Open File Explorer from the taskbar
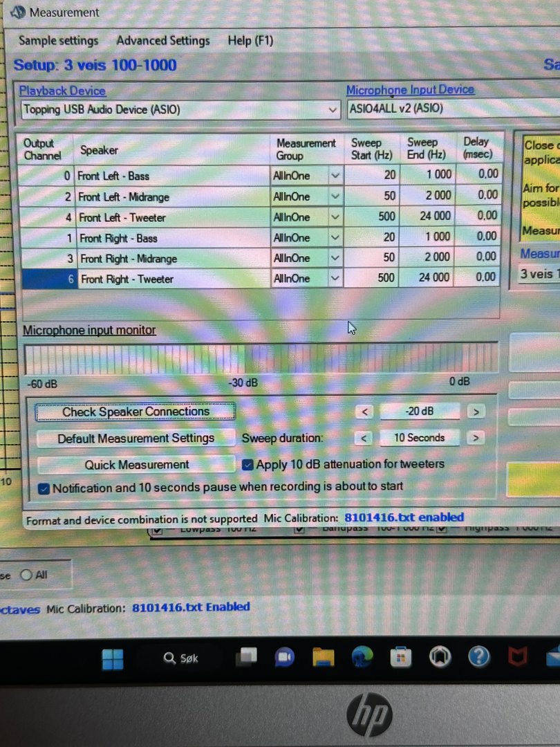The image size is (560, 747). coord(324,658)
